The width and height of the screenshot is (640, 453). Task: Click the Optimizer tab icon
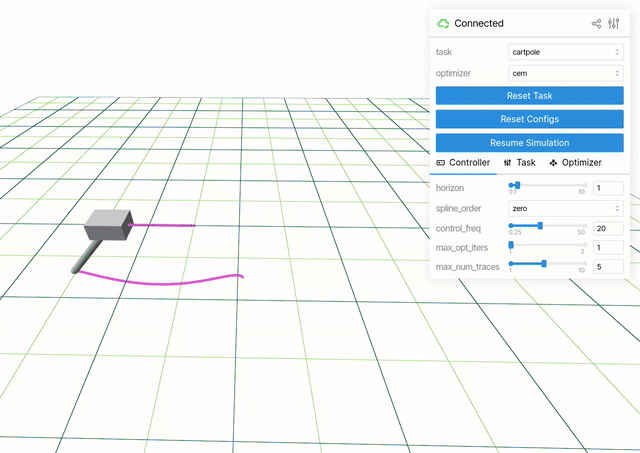(x=552, y=162)
